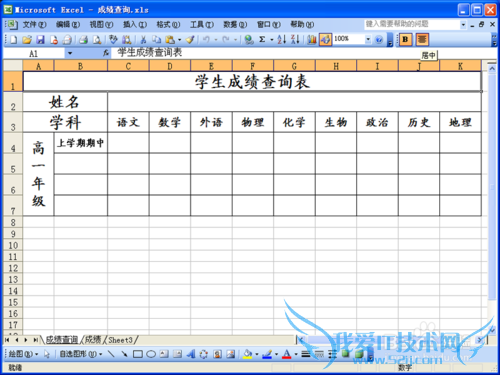Select row header 10
The height and width of the screenshot is (375, 500).
[x=13, y=245]
